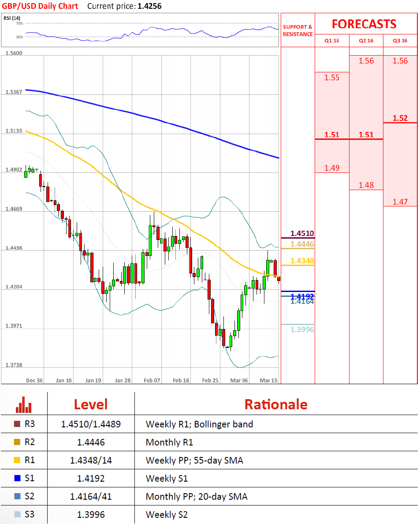Click the Q1 16 forecast low 1.49
Viewport: 420px width, 524px height.
332,168
